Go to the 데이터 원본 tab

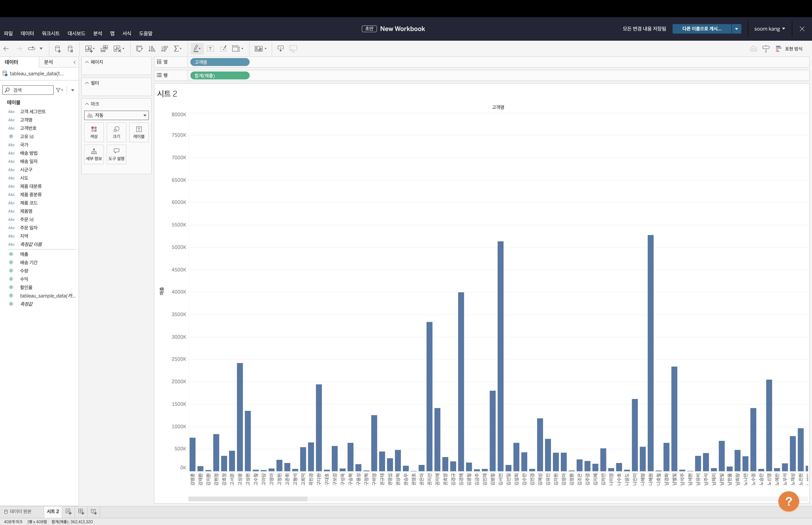point(18,511)
